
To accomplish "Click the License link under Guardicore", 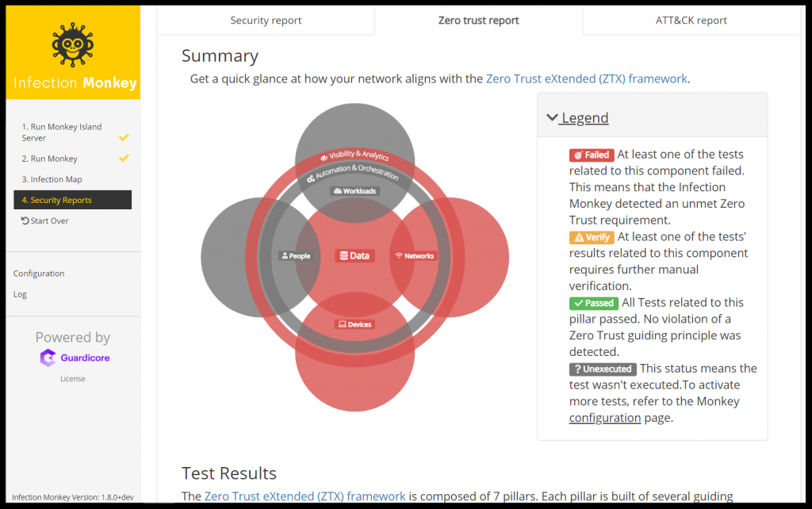I will tap(73, 379).
